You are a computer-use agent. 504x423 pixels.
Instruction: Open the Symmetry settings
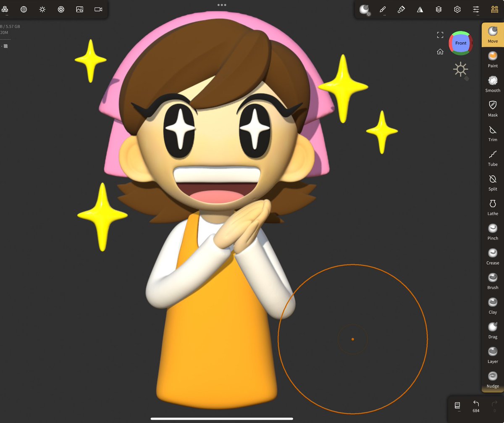pos(420,9)
